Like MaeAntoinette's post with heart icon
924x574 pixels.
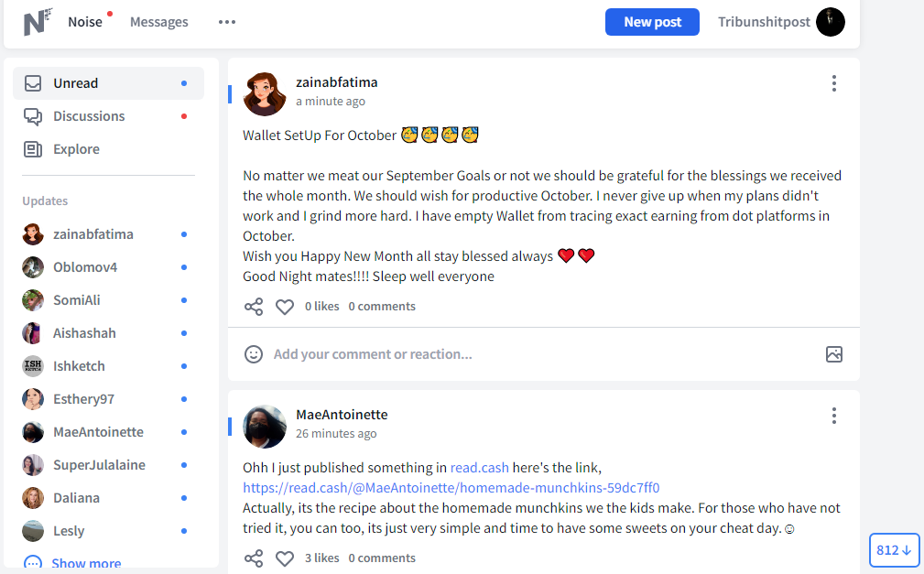[x=285, y=558]
